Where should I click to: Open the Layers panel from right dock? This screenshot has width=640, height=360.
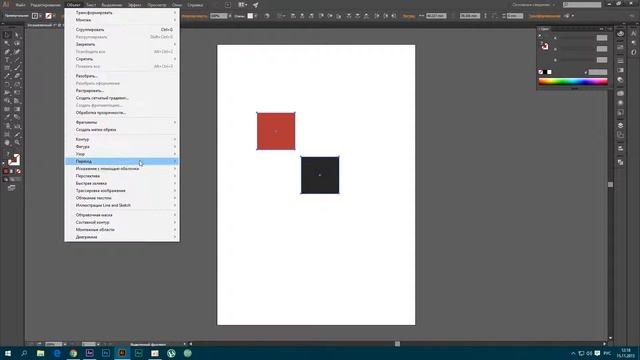620,125
